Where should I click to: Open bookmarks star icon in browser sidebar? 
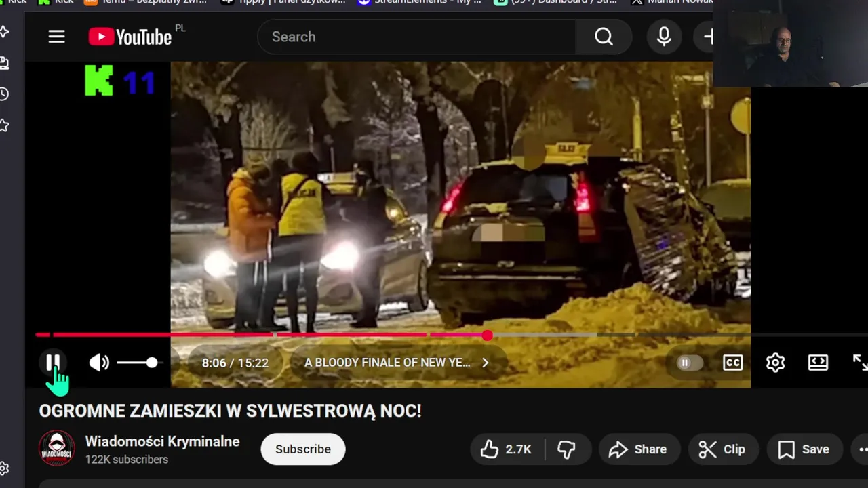click(x=4, y=125)
